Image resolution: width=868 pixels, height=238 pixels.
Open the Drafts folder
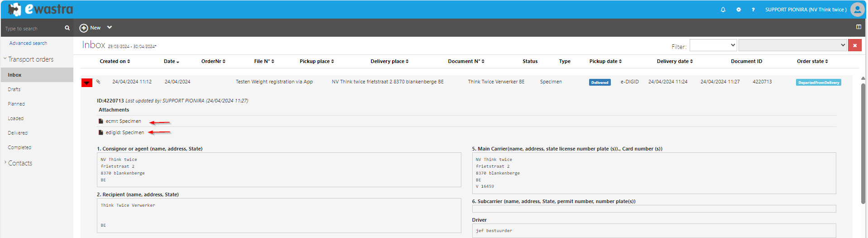coord(14,89)
